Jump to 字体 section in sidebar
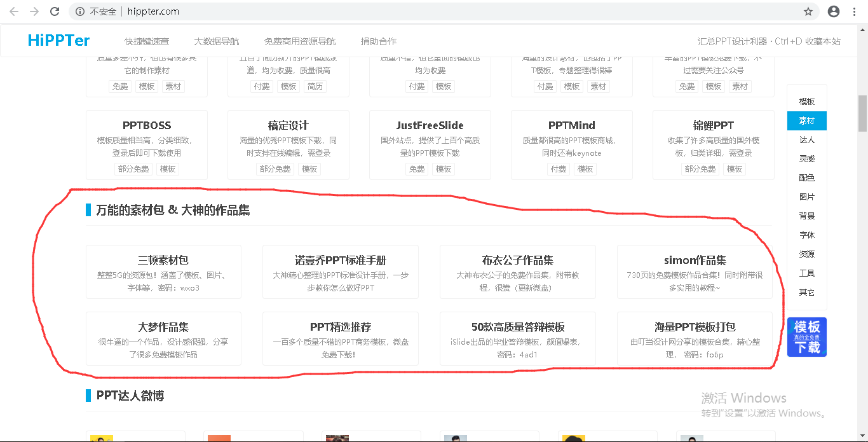868x442 pixels. click(807, 235)
